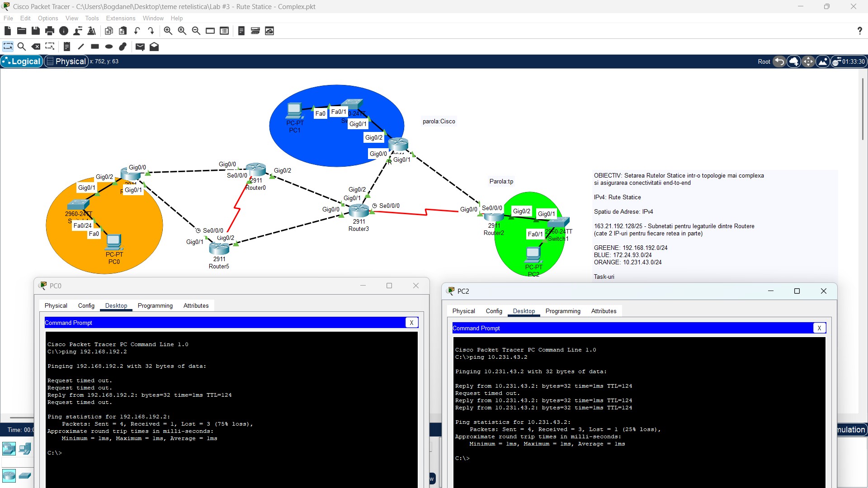Open the environment time 01:33:30 button
The width and height of the screenshot is (868, 488).
(x=849, y=61)
